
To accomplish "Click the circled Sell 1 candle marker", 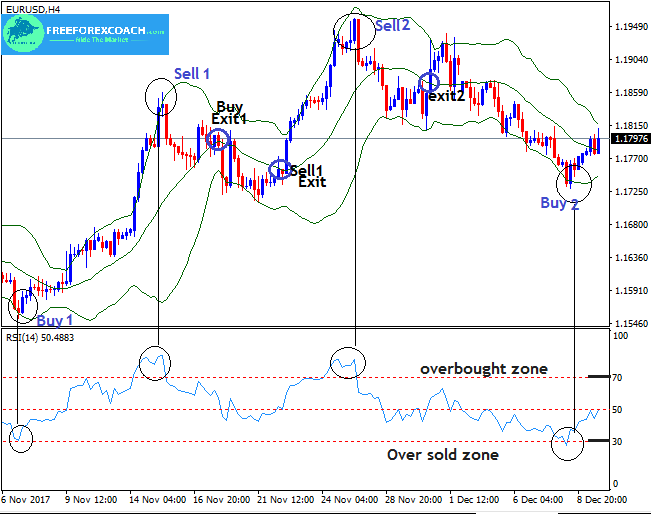I will [160, 98].
